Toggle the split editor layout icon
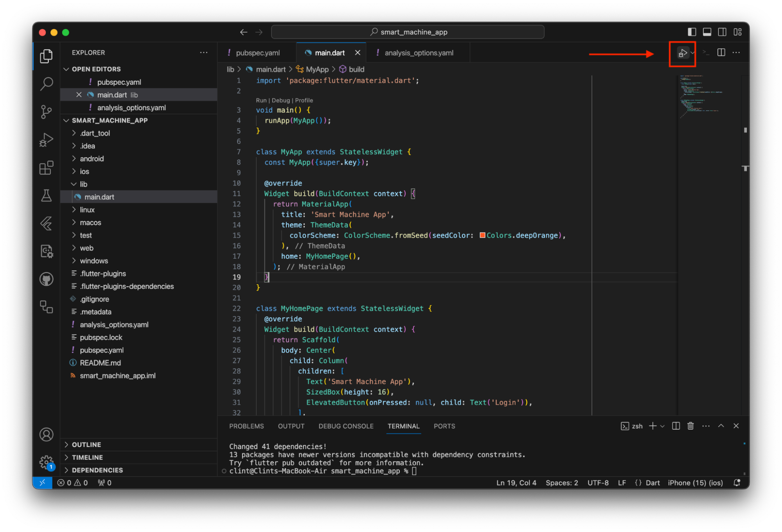This screenshot has width=782, height=532. click(721, 52)
